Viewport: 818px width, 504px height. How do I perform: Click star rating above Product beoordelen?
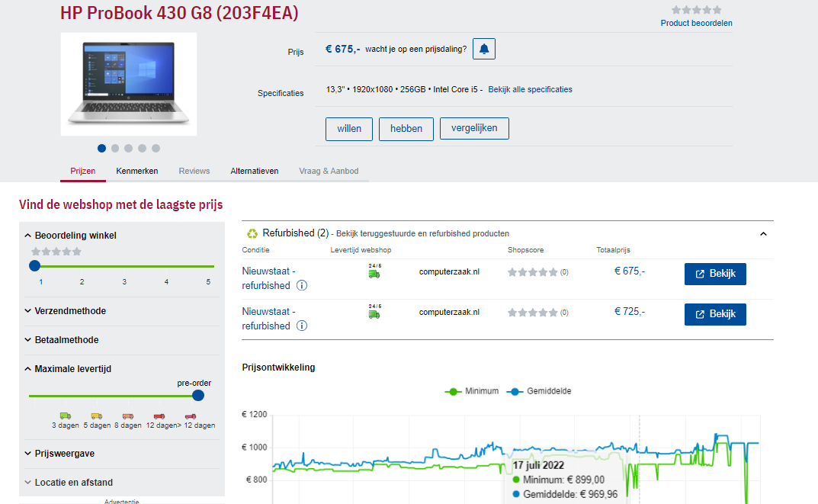[697, 10]
